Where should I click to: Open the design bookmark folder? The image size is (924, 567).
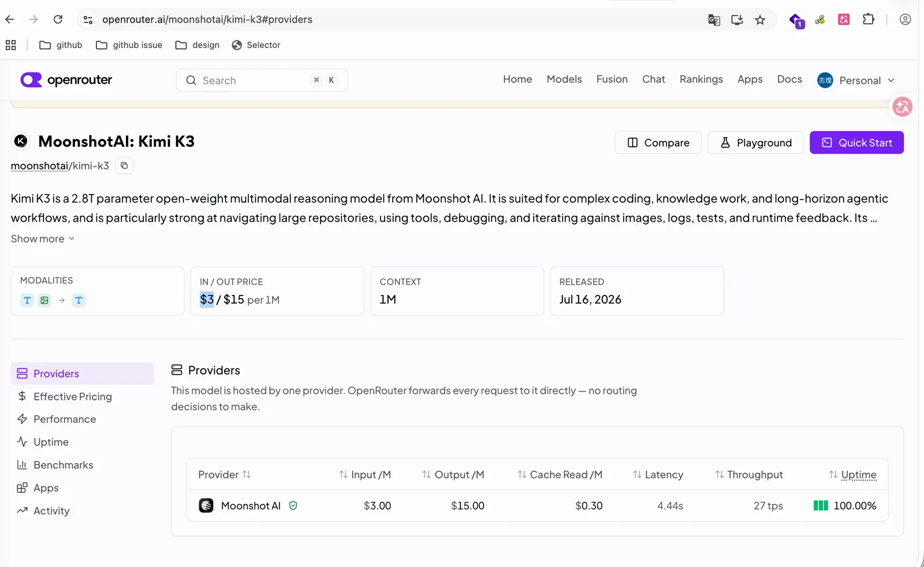pos(197,45)
